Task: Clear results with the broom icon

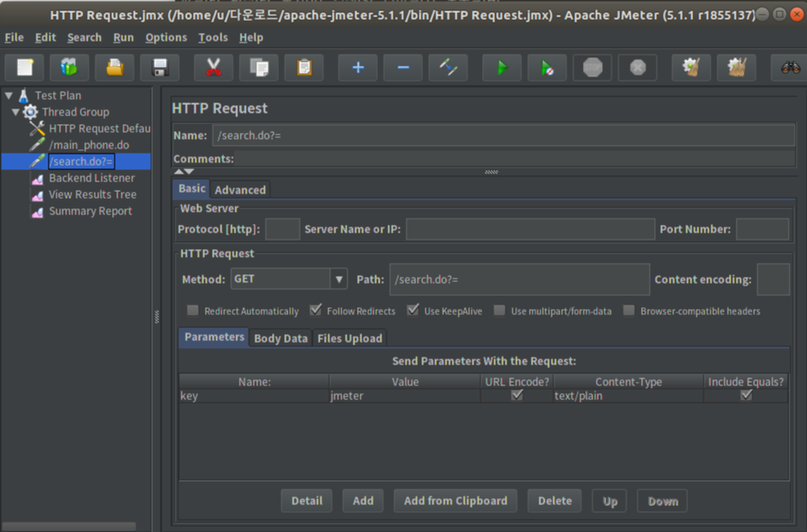Action: pyautogui.click(x=691, y=68)
